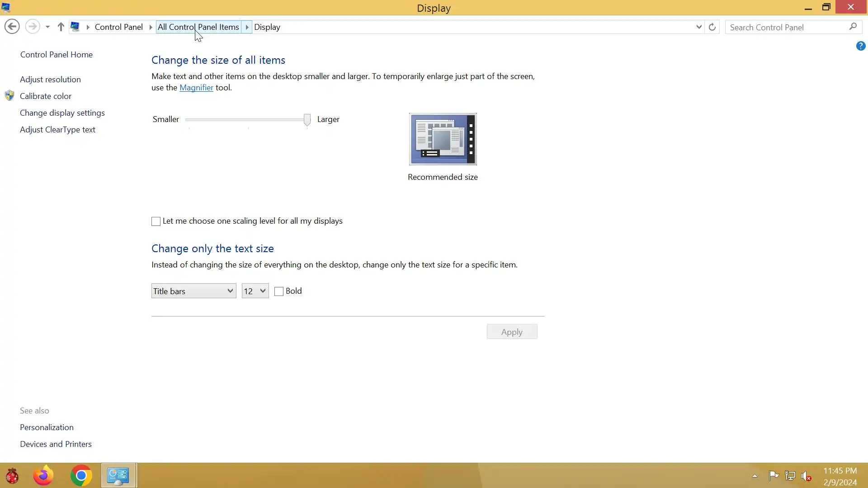868x488 pixels.
Task: Click the Firefox icon in taskbar
Action: tap(43, 475)
